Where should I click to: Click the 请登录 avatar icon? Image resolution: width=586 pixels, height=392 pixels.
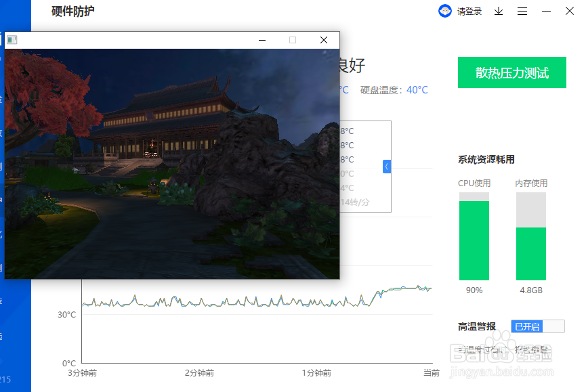pyautogui.click(x=444, y=11)
